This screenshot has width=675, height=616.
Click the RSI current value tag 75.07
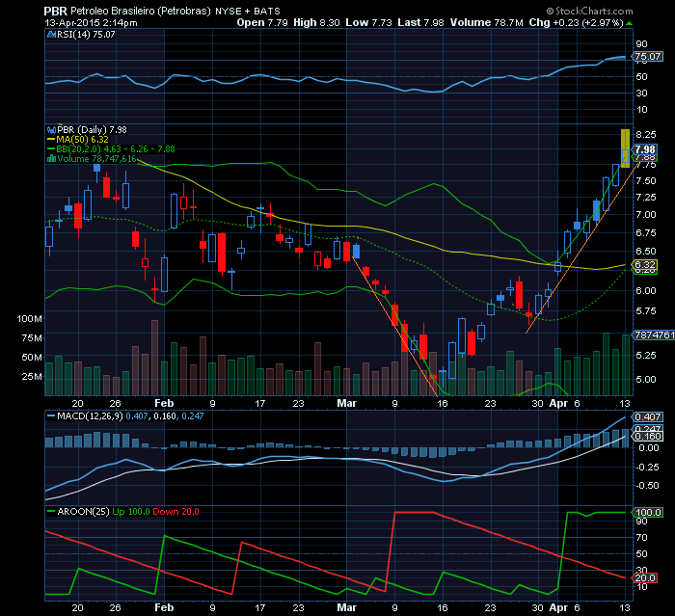pyautogui.click(x=647, y=56)
